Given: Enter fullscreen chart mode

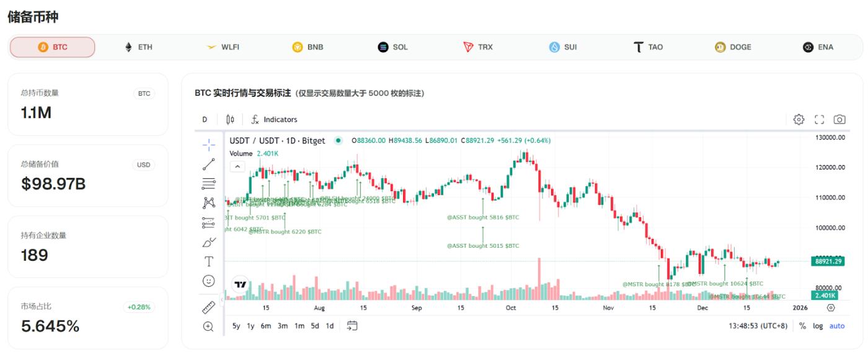Looking at the screenshot, I should click(x=819, y=119).
